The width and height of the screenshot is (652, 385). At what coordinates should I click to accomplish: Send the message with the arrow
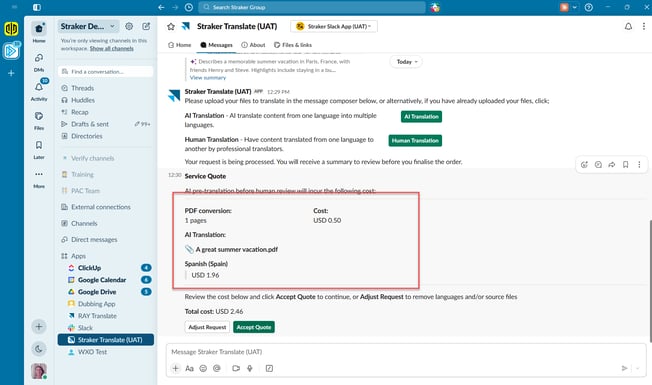(x=624, y=368)
